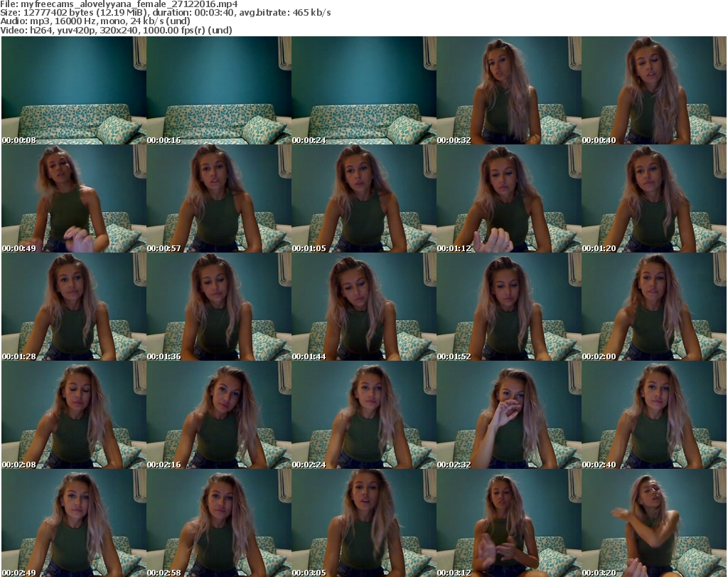Select the thumbnail stamped 00:03:20
Screen dimensions: 728x577
tap(654, 523)
